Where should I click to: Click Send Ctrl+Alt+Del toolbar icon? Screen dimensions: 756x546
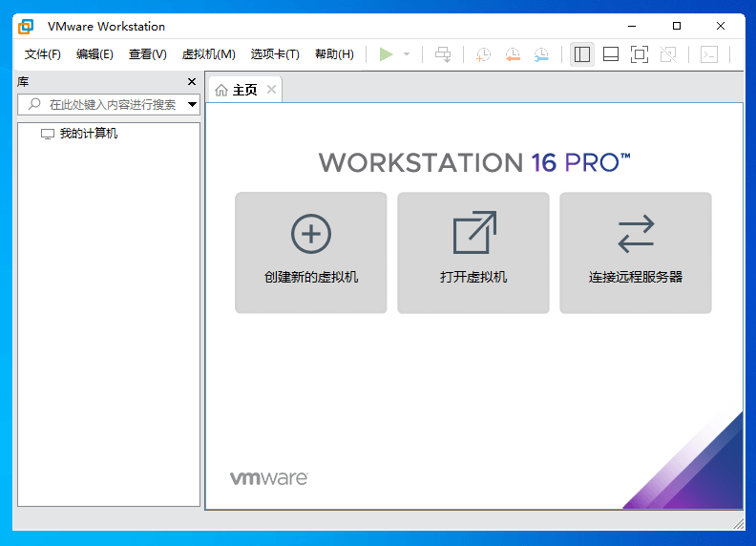(x=443, y=54)
